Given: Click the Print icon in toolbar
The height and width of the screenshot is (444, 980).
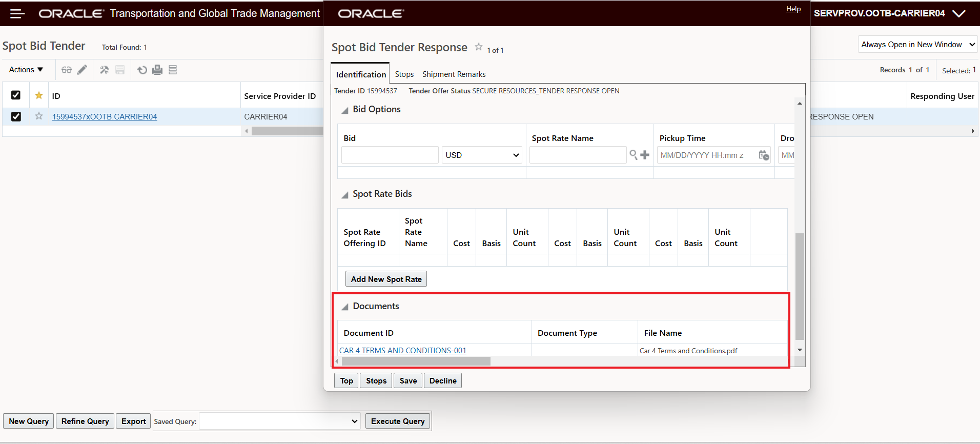Looking at the screenshot, I should tap(157, 70).
